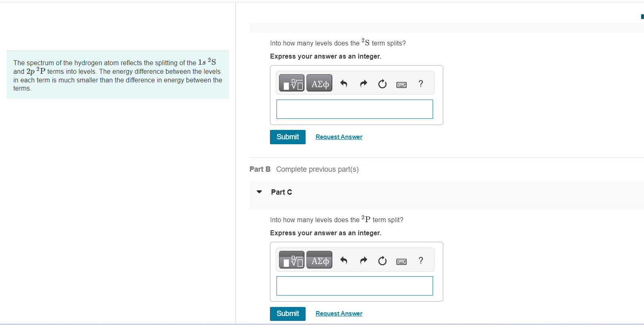This screenshot has width=644, height=325.
Task: Select the ΑΣφ symbols icon in Part C
Action: [319, 260]
